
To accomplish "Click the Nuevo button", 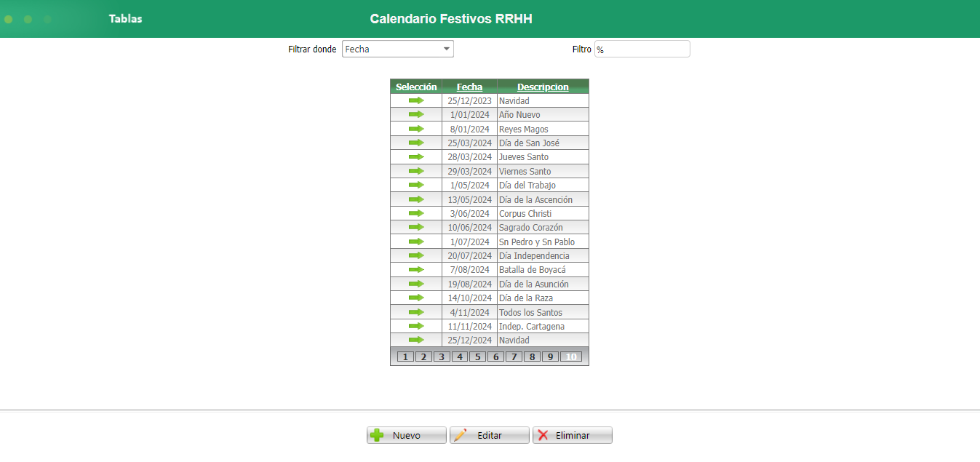I will pos(407,435).
